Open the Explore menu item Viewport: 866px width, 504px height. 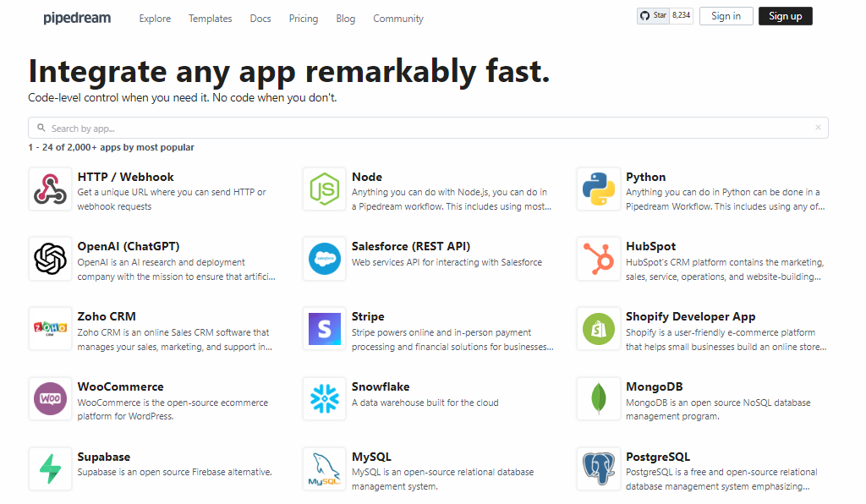click(x=155, y=19)
